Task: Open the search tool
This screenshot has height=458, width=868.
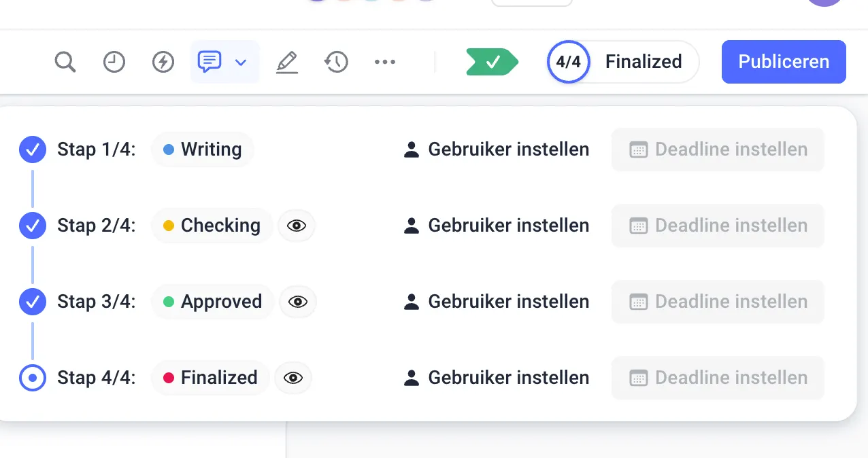Action: [x=65, y=62]
